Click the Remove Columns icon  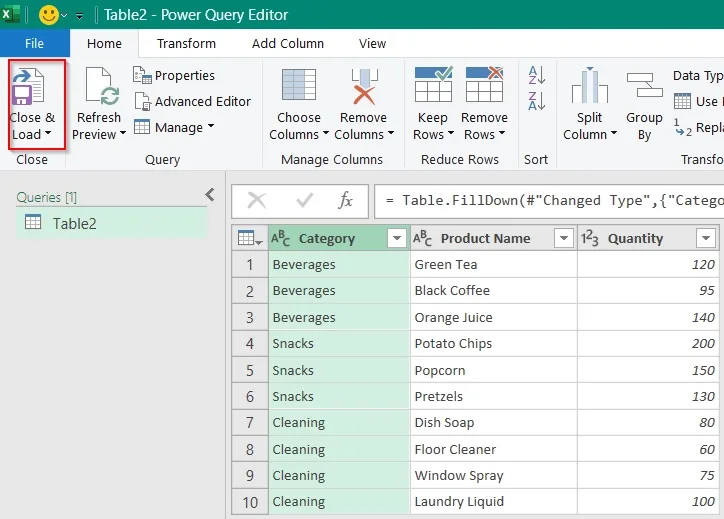click(364, 86)
